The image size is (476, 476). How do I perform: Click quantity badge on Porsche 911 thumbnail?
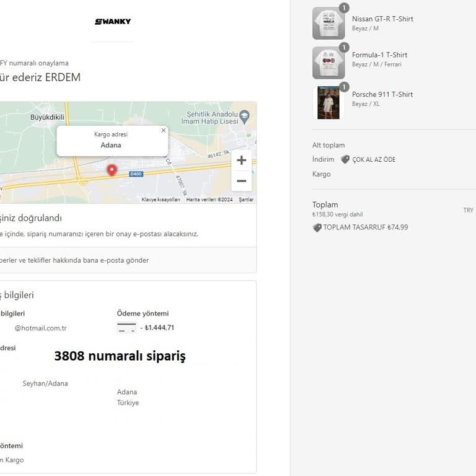(x=344, y=87)
